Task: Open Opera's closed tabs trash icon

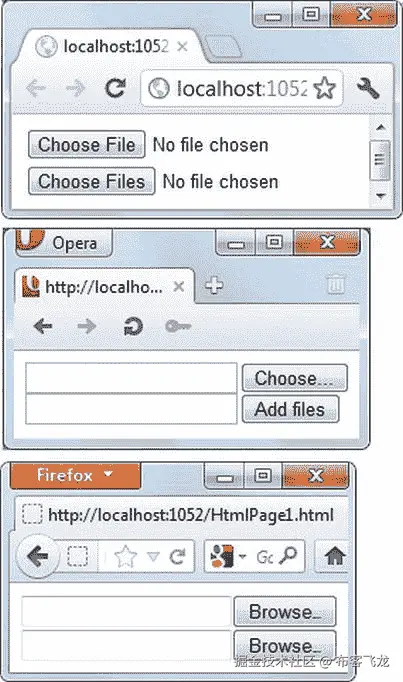Action: [x=336, y=285]
